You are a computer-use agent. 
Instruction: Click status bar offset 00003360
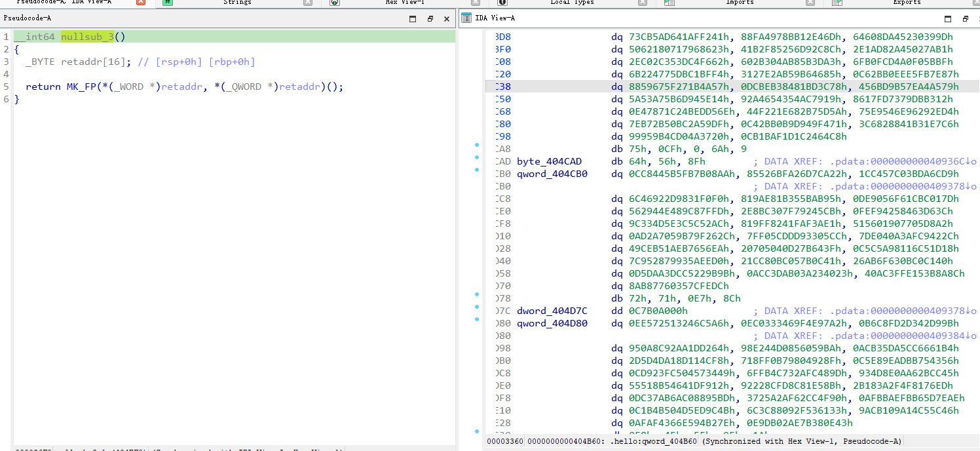[x=506, y=442]
